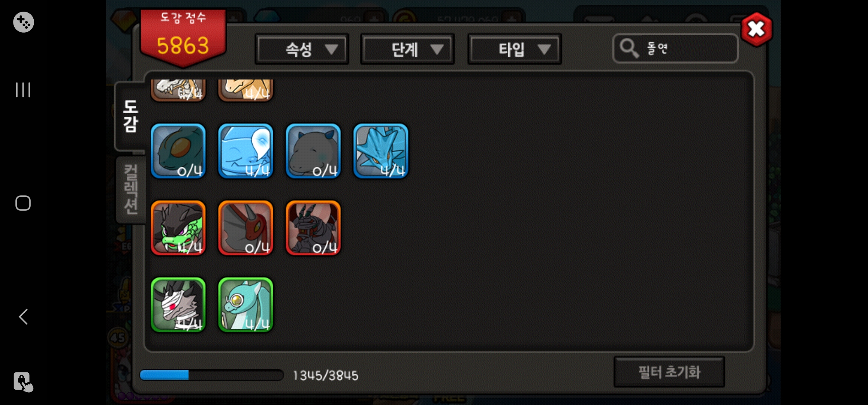Viewport: 868px width, 405px height.
Task: Select the dark green orange-eyed dragon icon
Action: (178, 151)
